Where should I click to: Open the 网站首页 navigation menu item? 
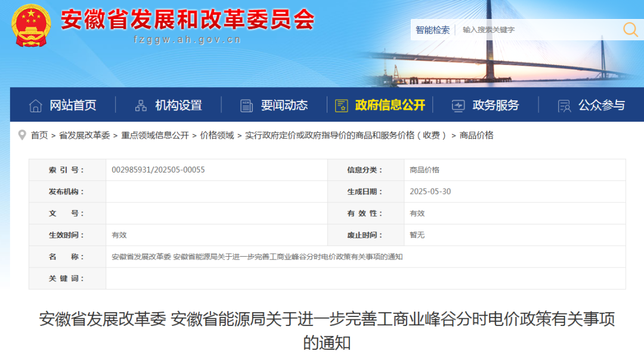pos(73,106)
